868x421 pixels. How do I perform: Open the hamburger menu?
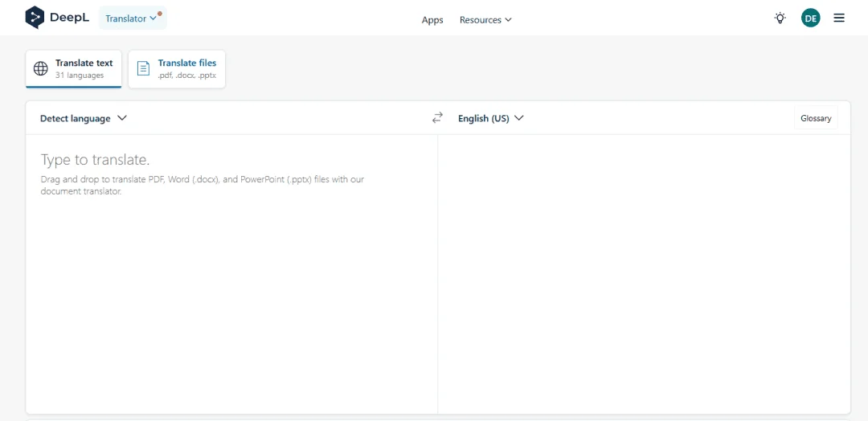[x=839, y=18]
